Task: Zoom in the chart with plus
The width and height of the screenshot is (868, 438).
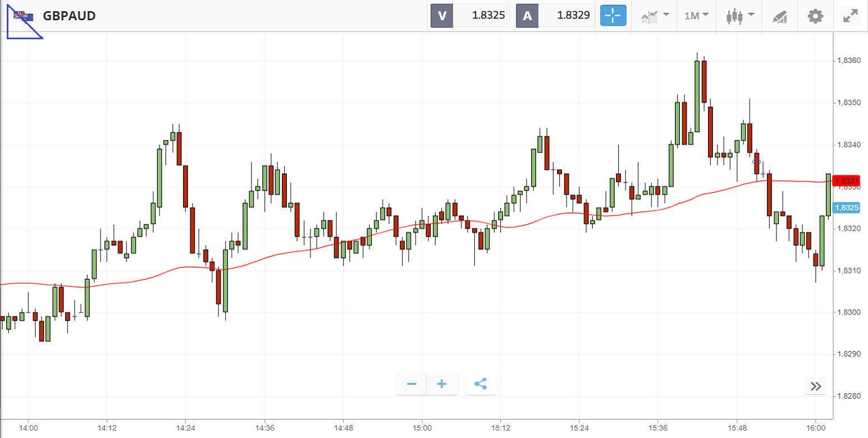Action: pyautogui.click(x=442, y=384)
